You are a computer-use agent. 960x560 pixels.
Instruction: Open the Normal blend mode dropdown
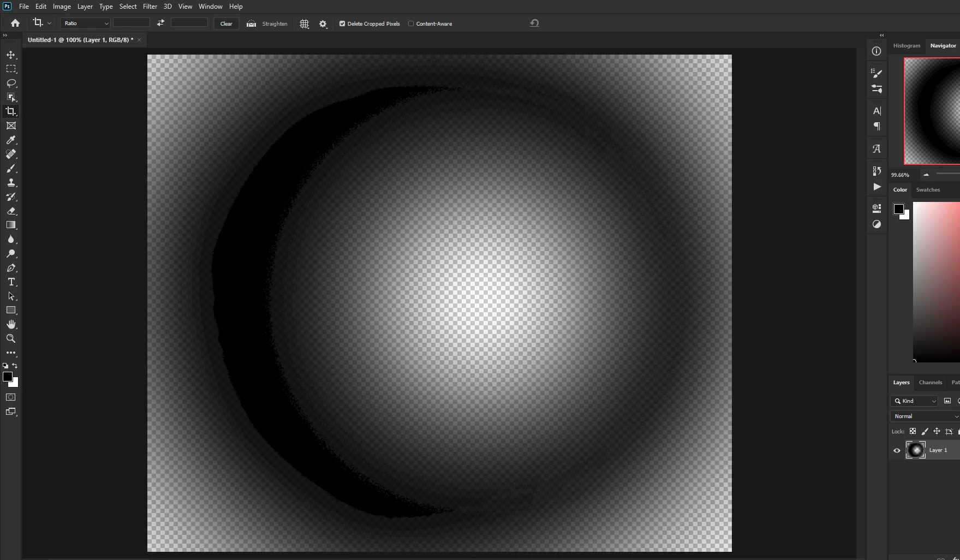pos(925,416)
